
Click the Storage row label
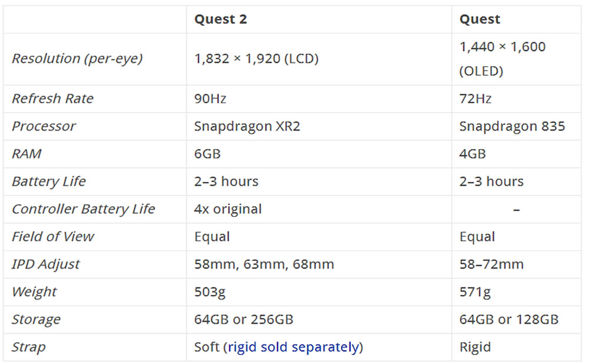(x=36, y=320)
